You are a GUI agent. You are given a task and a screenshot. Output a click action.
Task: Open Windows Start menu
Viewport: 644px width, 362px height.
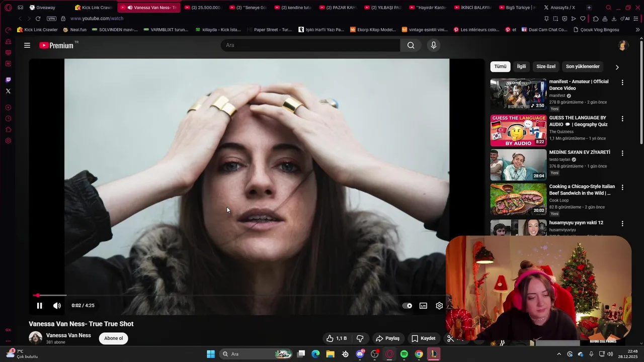(211, 354)
